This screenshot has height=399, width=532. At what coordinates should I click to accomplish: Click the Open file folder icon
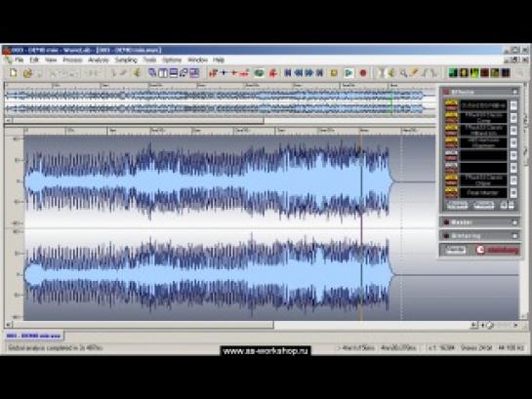click(x=27, y=73)
